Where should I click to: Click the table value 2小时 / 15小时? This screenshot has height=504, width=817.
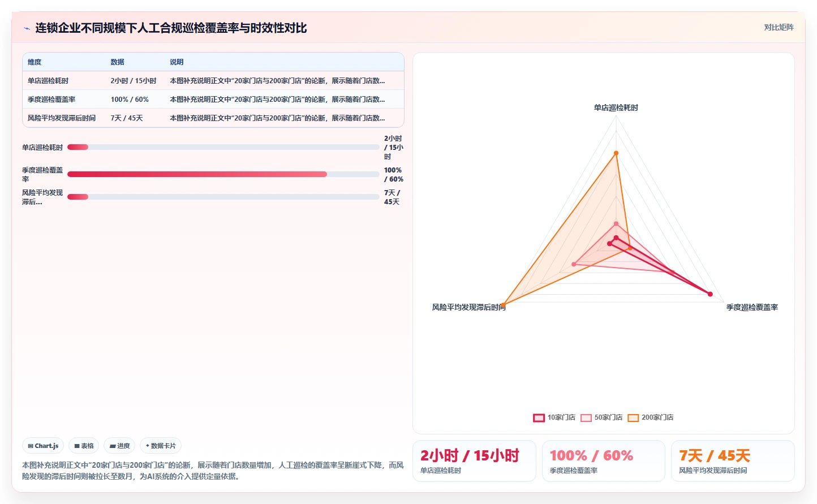[134, 81]
